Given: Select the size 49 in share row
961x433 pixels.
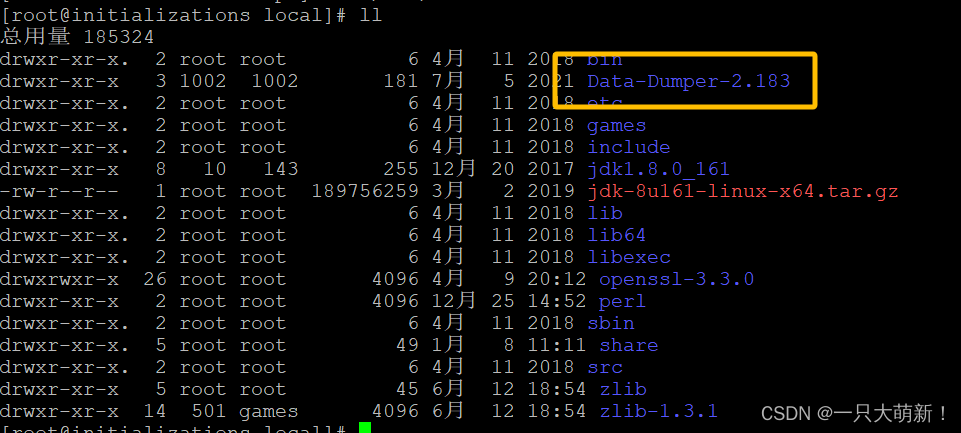Looking at the screenshot, I should coord(408,345).
